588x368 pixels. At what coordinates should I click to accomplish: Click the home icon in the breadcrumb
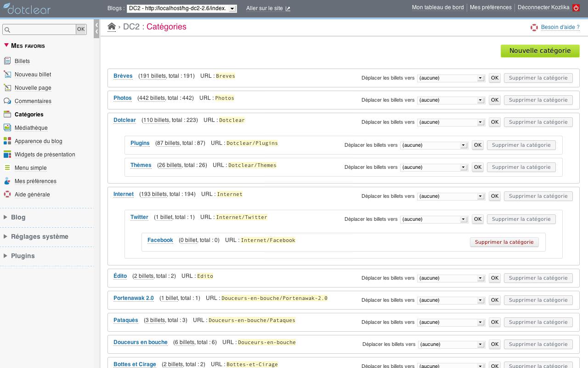[112, 27]
